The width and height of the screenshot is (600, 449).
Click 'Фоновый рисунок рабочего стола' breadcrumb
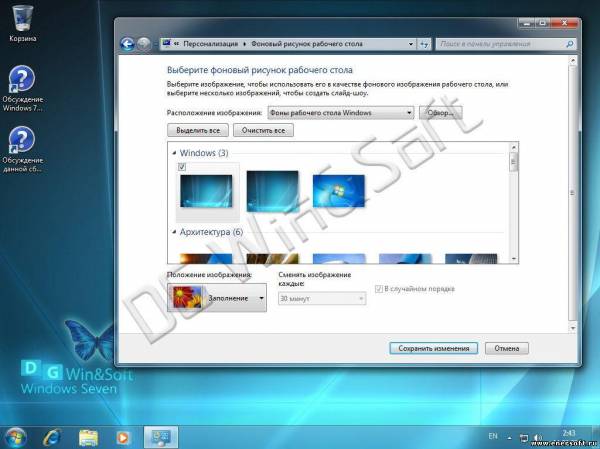(x=307, y=44)
